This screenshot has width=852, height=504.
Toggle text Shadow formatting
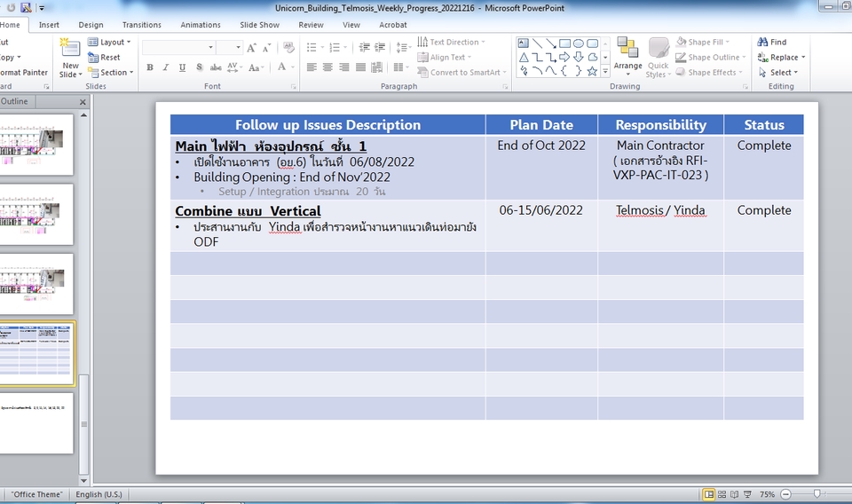click(199, 67)
